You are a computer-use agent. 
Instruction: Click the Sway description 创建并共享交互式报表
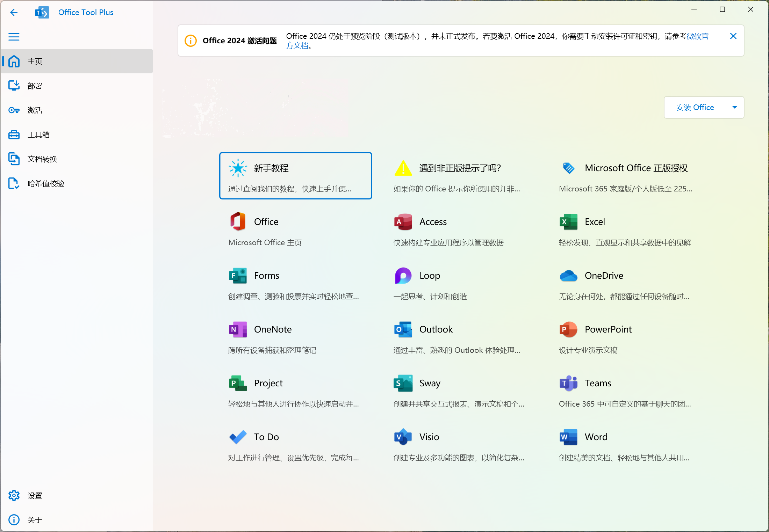459,404
